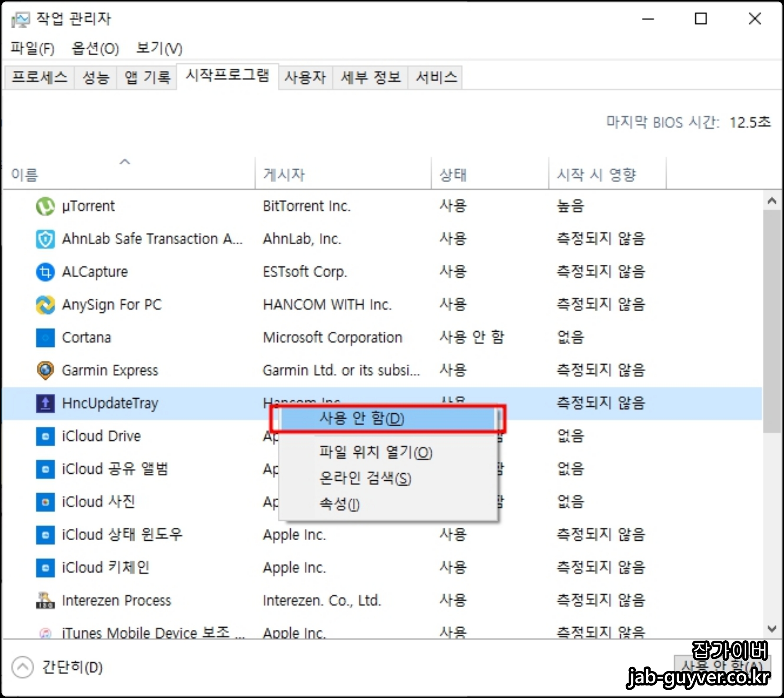This screenshot has width=784, height=698.
Task: Select the AhnLab Safe Transaction row name
Action: click(x=152, y=239)
